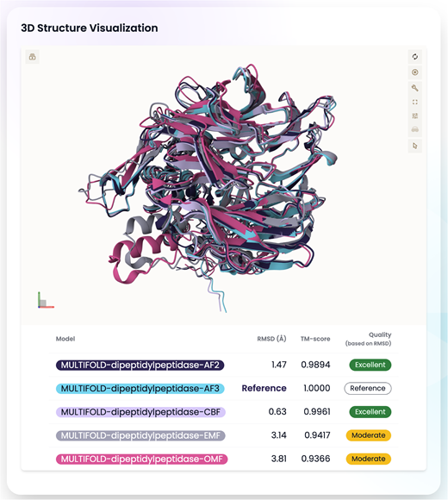Click the RMSD (Å) column header
The image size is (448, 500).
click(x=271, y=339)
